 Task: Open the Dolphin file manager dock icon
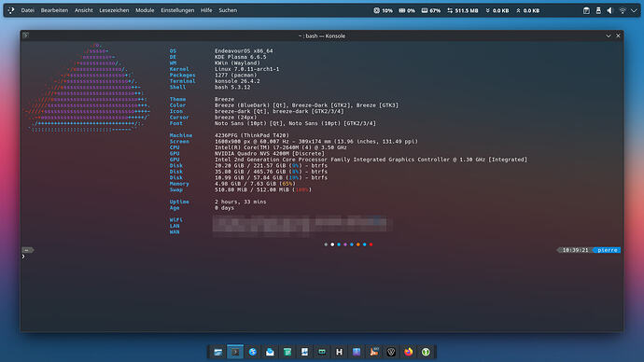[x=218, y=352]
